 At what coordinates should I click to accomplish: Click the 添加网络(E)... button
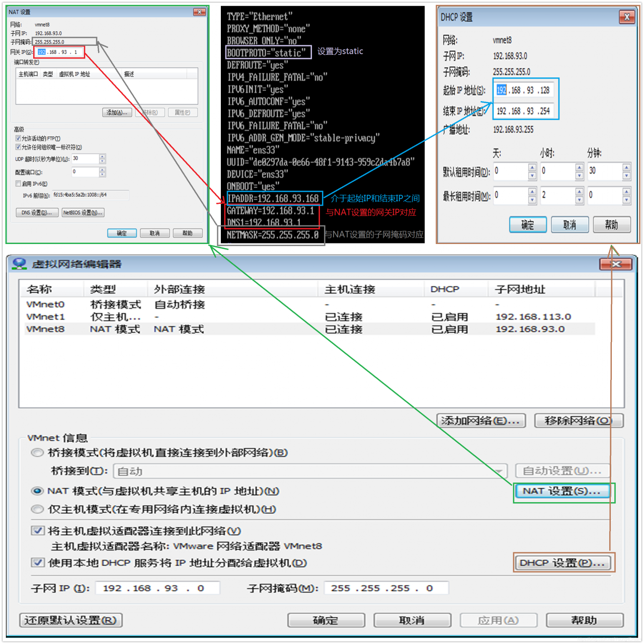[x=481, y=421]
